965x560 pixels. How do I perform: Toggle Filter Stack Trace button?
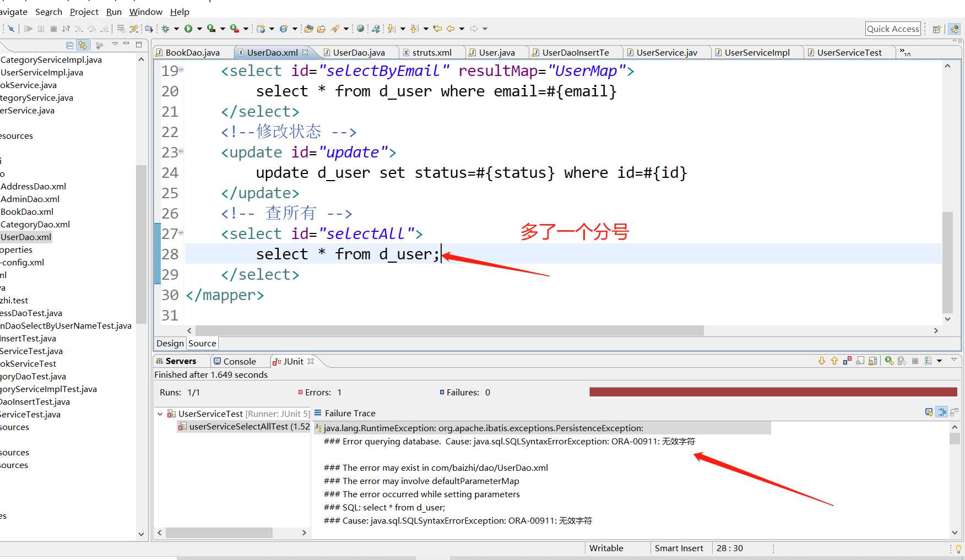(942, 412)
